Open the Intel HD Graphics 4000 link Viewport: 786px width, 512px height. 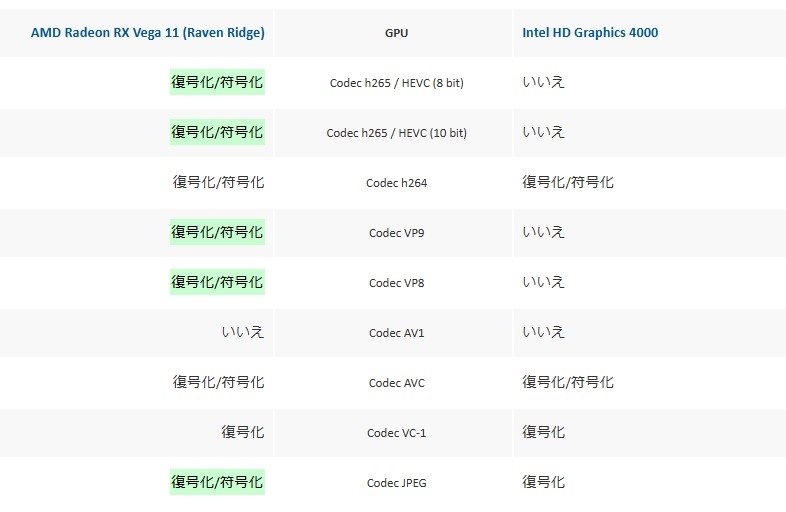(590, 32)
